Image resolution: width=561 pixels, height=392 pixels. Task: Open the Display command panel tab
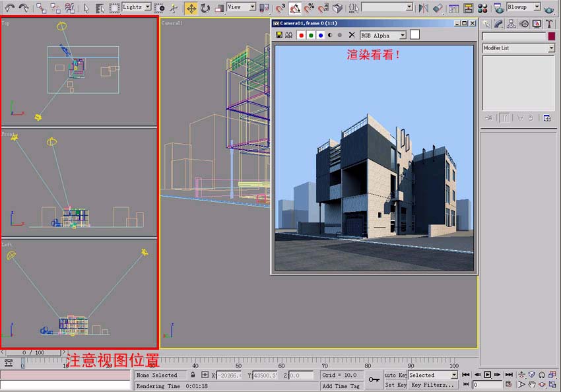(x=536, y=24)
